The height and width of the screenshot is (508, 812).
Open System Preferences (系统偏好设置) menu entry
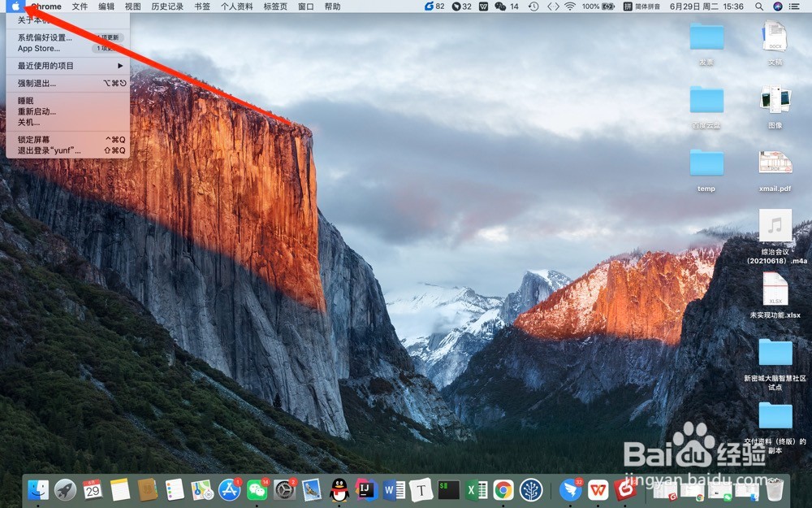[68, 37]
